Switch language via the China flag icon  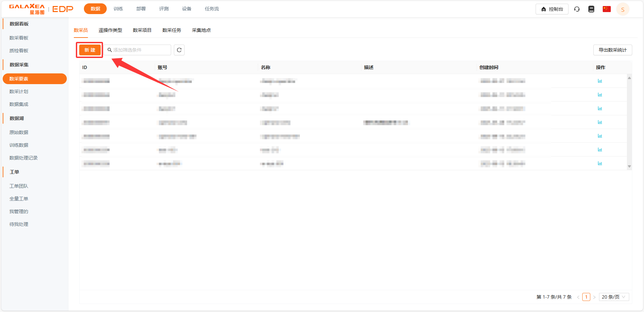coord(606,9)
